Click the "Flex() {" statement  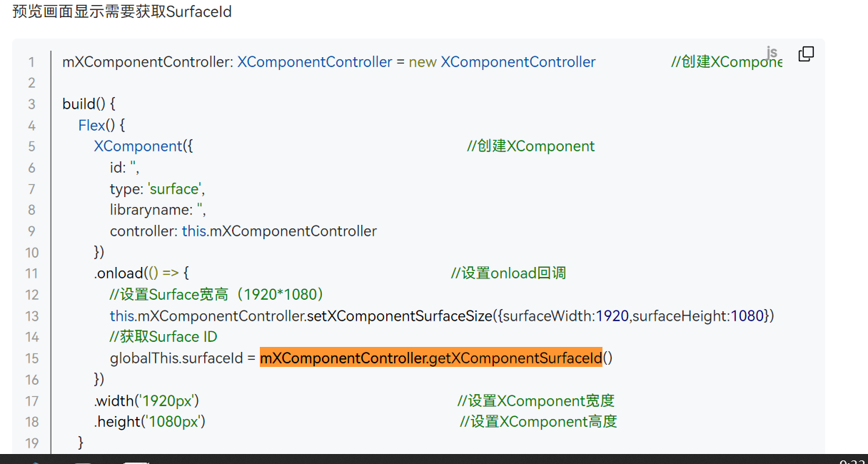(101, 125)
